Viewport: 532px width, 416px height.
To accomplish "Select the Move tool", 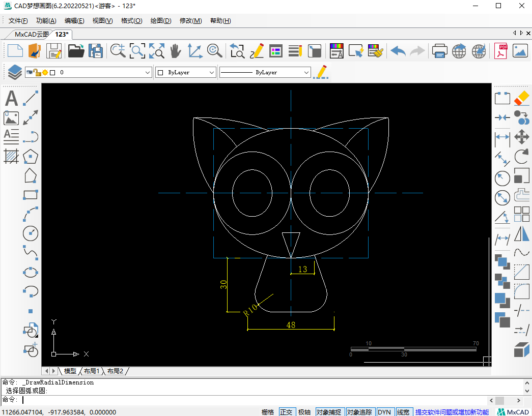I will pos(521,137).
